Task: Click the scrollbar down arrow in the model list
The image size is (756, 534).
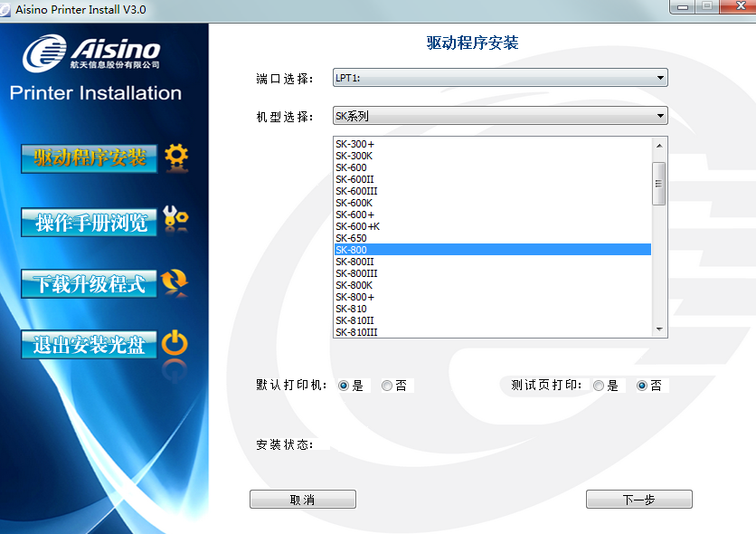Action: pos(661,328)
